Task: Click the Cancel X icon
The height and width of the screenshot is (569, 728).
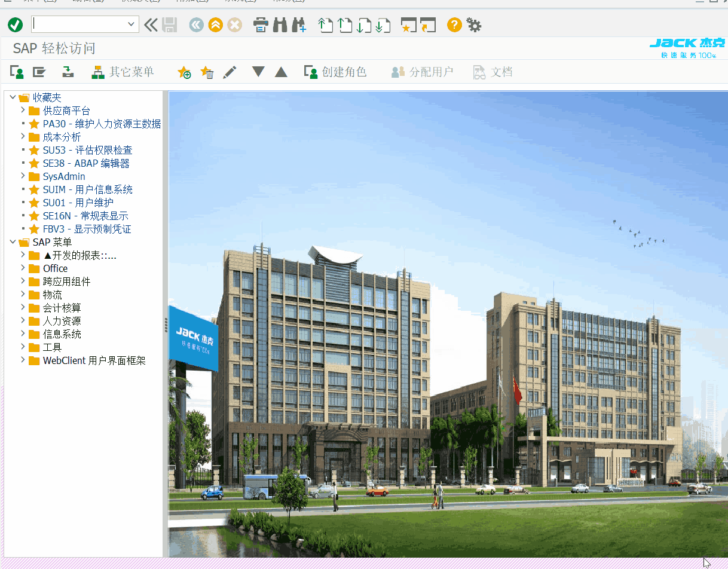Action: click(234, 25)
